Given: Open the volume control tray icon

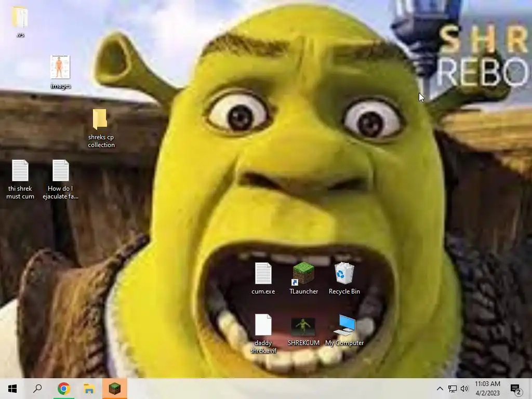Looking at the screenshot, I should tap(464, 389).
